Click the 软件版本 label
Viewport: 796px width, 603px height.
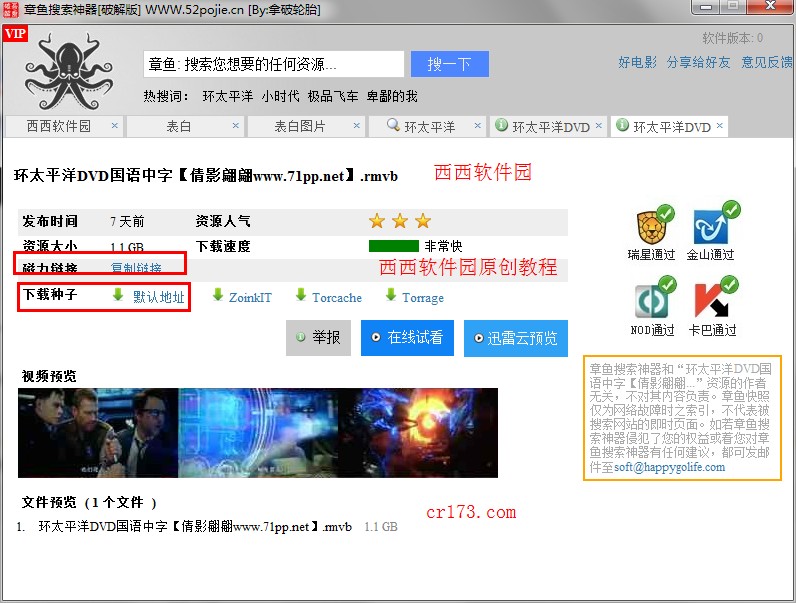tap(733, 38)
